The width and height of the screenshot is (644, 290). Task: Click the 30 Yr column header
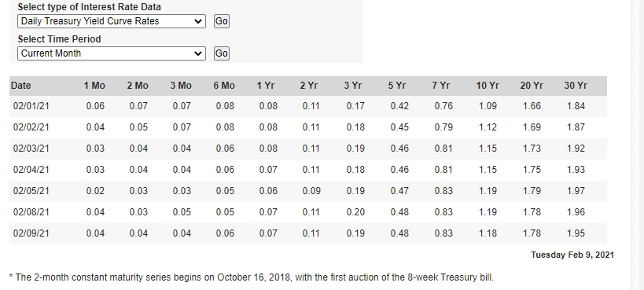point(576,86)
